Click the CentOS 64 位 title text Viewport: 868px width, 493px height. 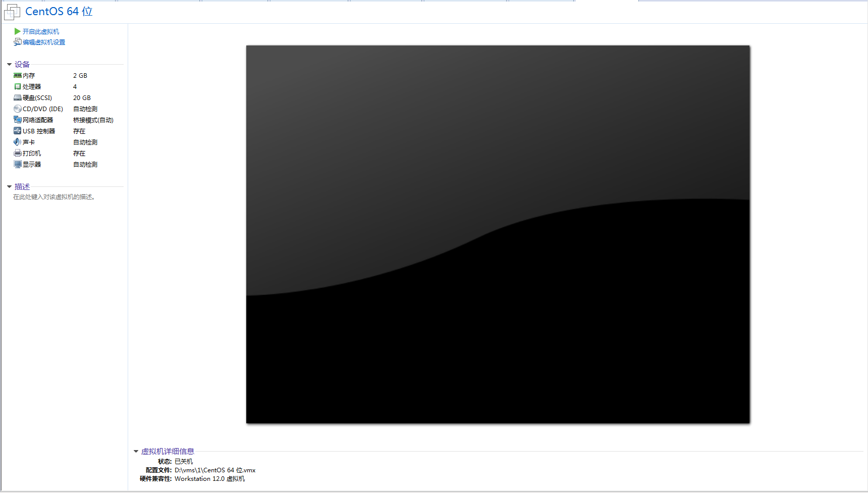coord(59,11)
